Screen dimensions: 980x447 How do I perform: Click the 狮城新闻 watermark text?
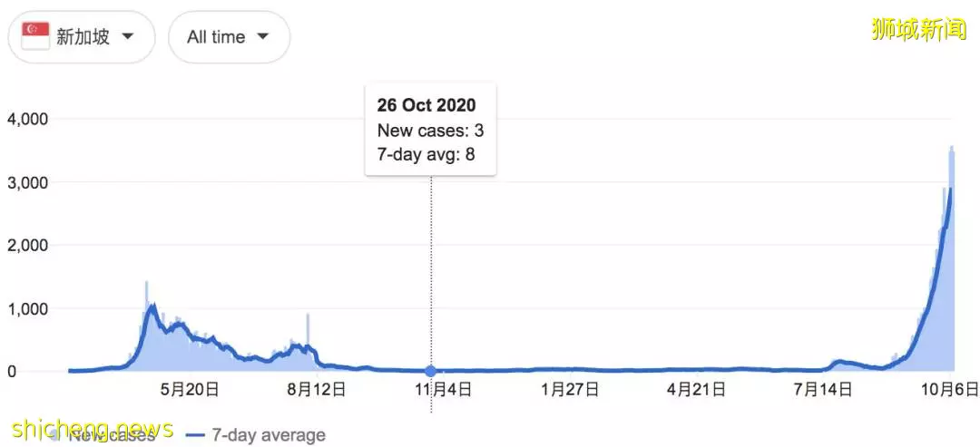(x=918, y=30)
